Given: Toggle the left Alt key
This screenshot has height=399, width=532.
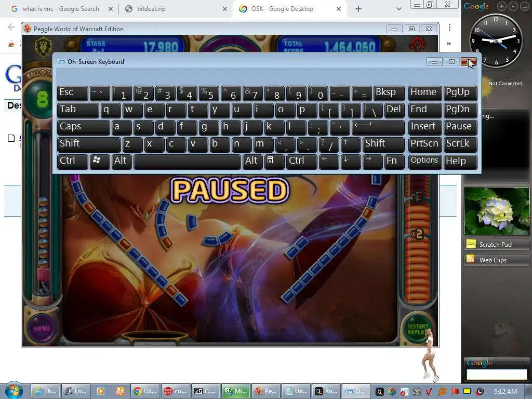Looking at the screenshot, I should point(122,161).
